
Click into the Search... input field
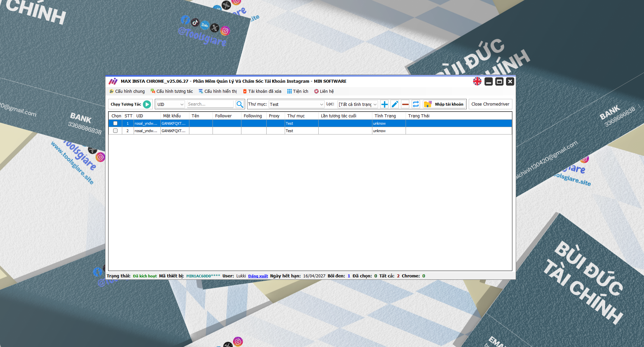(210, 104)
